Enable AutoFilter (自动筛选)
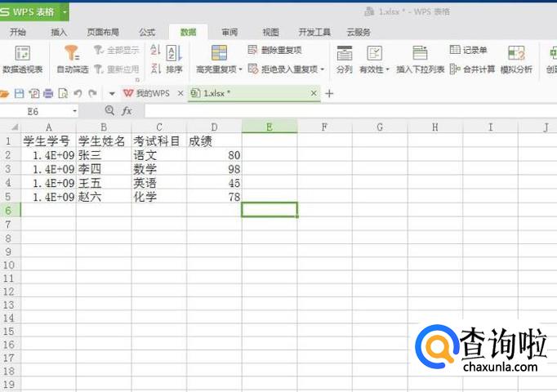Screen dimensions: 557x392 click(73, 60)
